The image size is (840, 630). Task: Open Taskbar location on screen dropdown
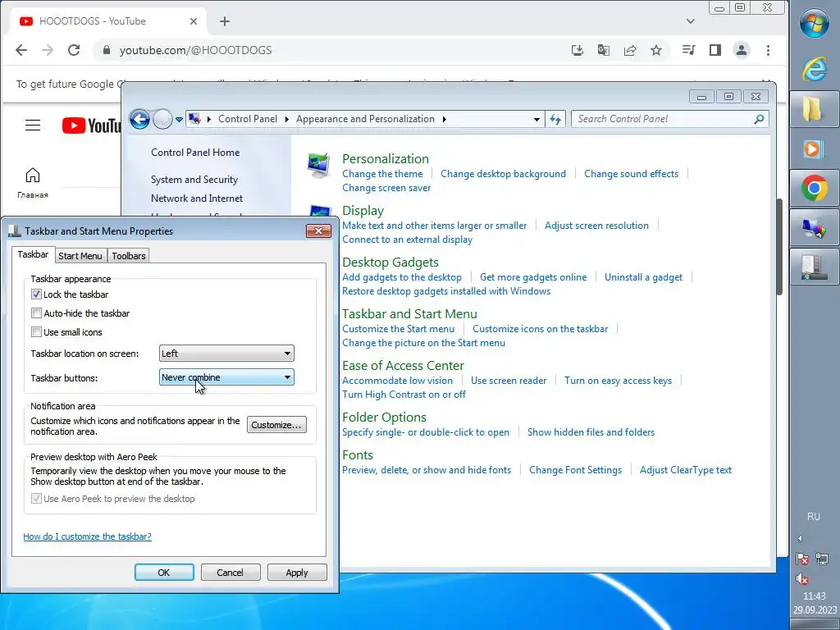(x=226, y=354)
